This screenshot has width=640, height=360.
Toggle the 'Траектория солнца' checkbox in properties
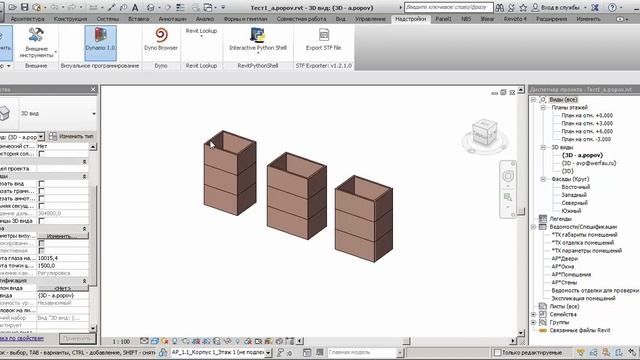[x=42, y=154]
